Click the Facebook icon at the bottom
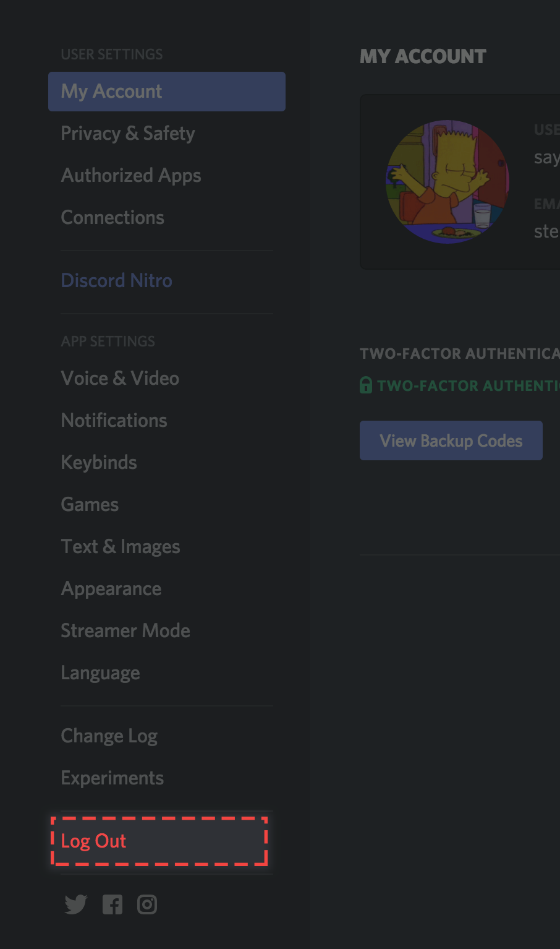Screen dimensions: 560x949 click(112, 904)
